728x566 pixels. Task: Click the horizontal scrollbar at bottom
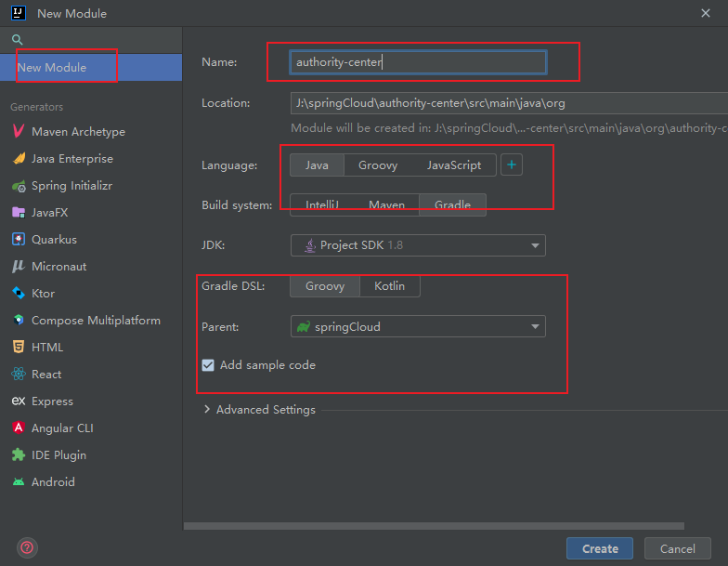pyautogui.click(x=434, y=526)
